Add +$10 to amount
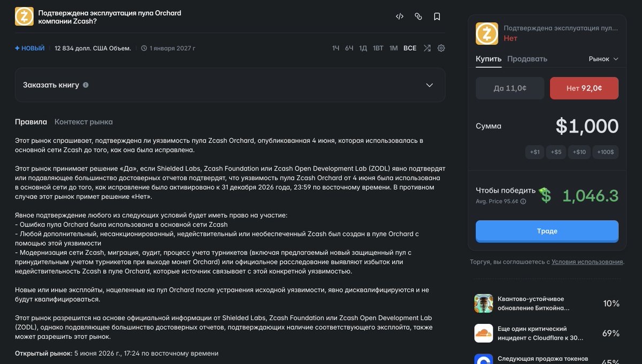Viewport: 642px width, 364px height. (x=579, y=152)
